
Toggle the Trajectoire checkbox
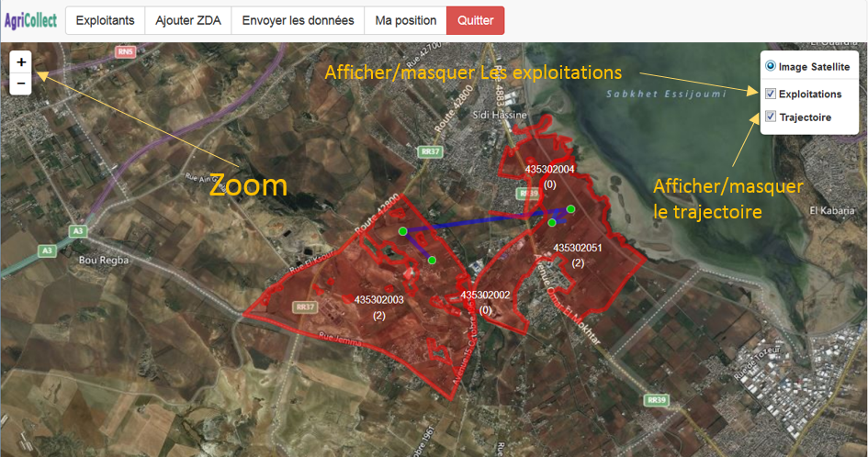(770, 117)
